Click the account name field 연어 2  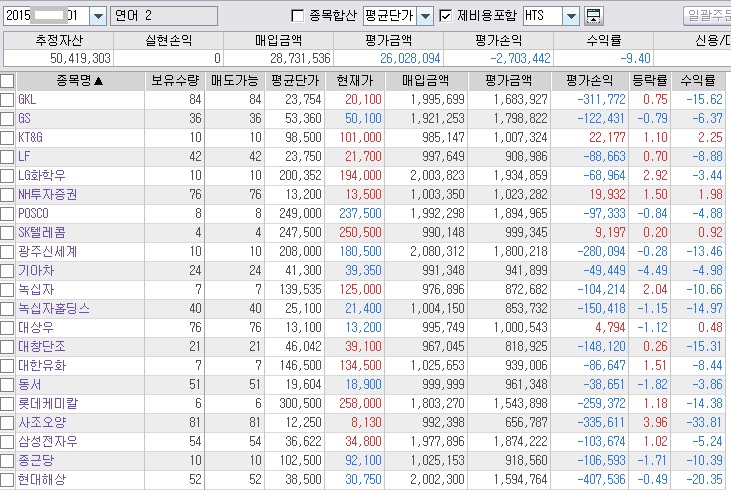coord(164,16)
